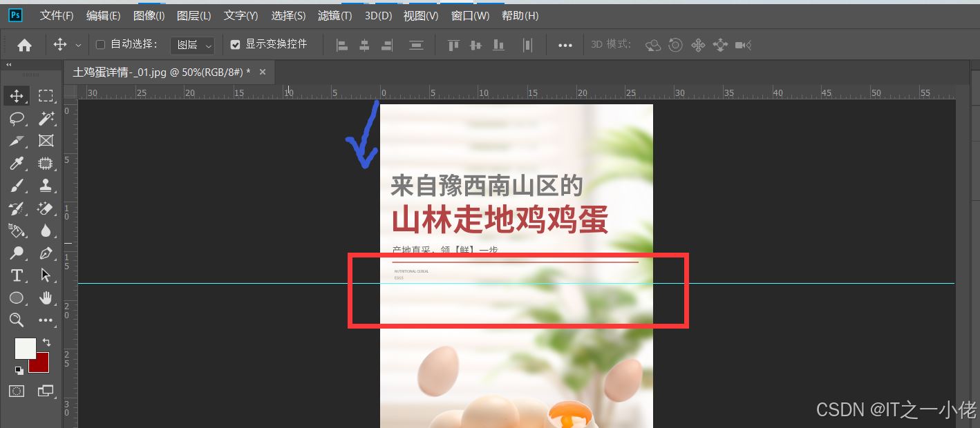Open the 文件(F) menu
The image size is (980, 428).
(57, 15)
